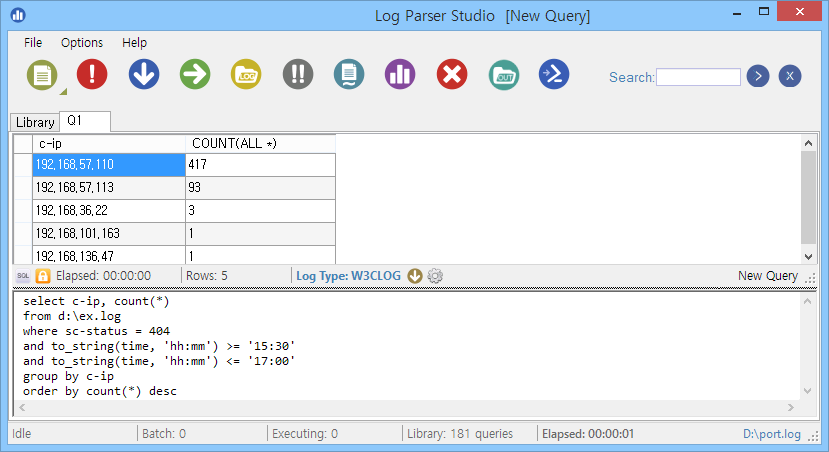Click the Log Type: W3CLOG link
829x452 pixels.
pos(348,276)
